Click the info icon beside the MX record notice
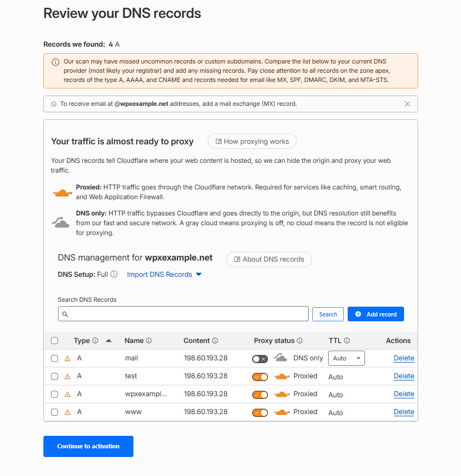The height and width of the screenshot is (476, 461). (54, 104)
